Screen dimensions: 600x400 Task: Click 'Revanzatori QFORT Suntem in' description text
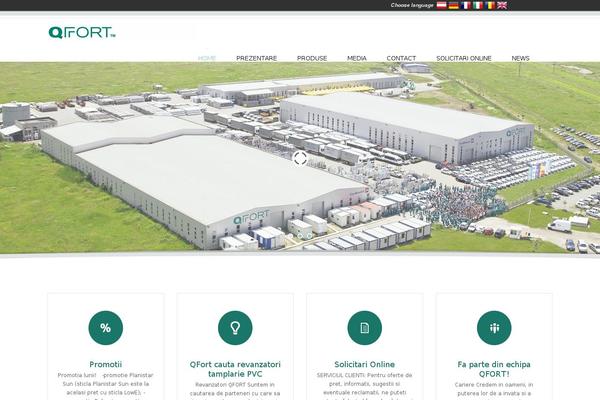point(235,384)
